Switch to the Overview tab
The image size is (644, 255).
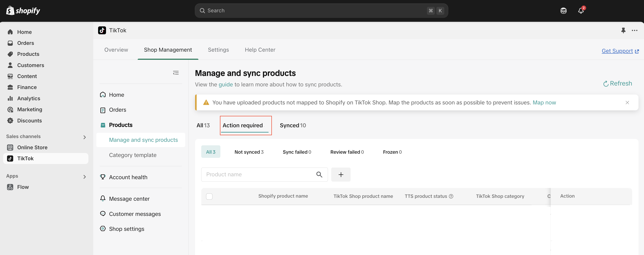116,50
